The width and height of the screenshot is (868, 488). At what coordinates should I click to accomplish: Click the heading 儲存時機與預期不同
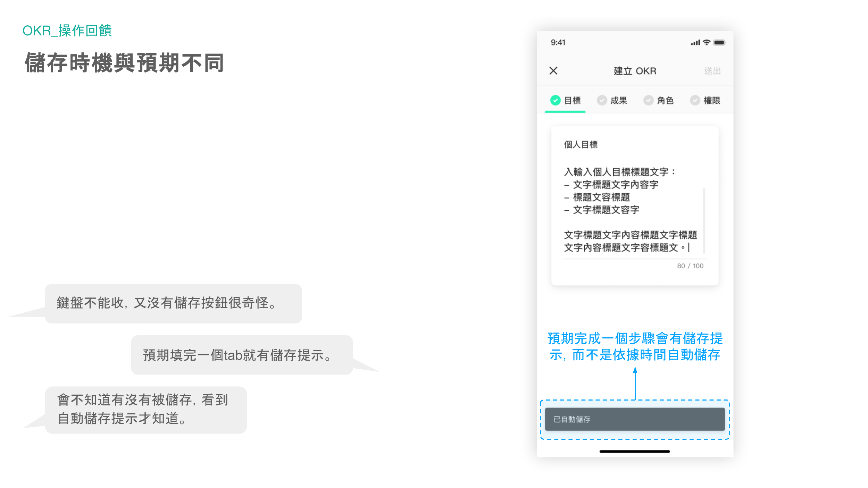point(124,63)
